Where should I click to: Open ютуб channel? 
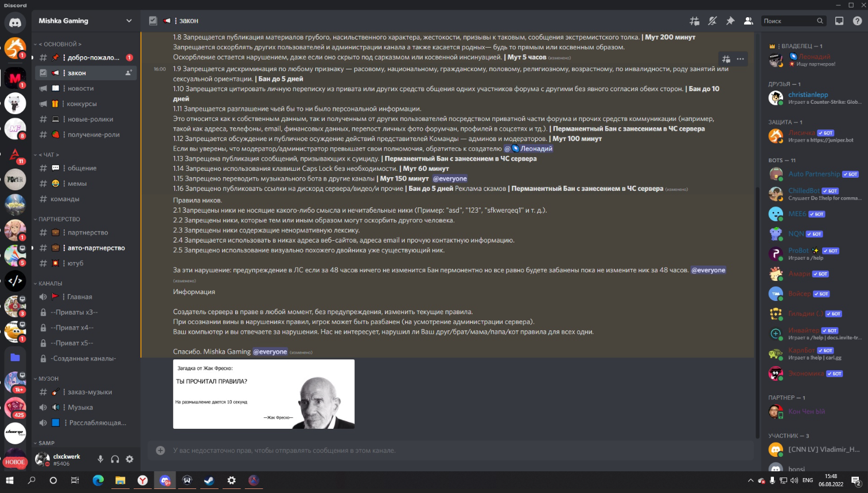[86, 263]
